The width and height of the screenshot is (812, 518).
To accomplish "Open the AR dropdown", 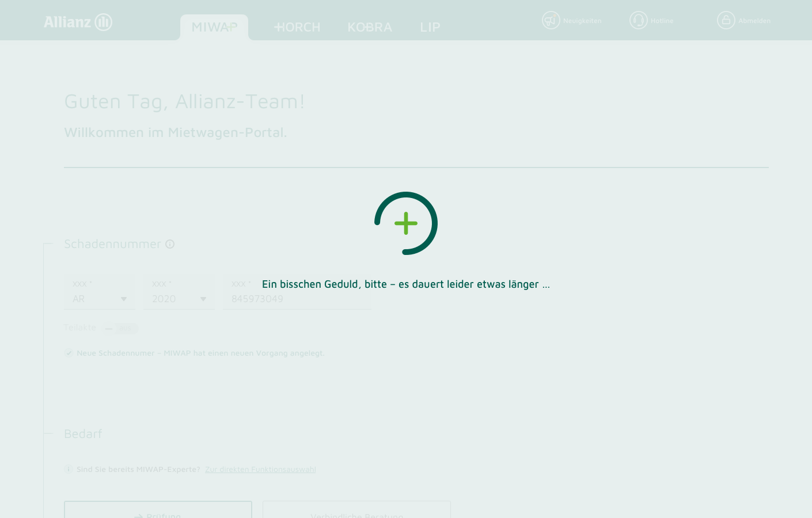I will click(100, 299).
